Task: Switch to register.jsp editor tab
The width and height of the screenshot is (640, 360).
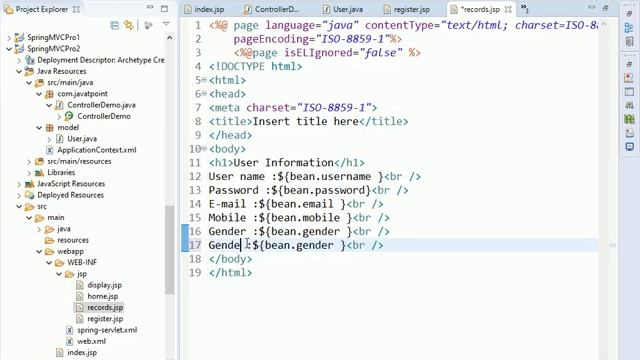Action: (407, 9)
